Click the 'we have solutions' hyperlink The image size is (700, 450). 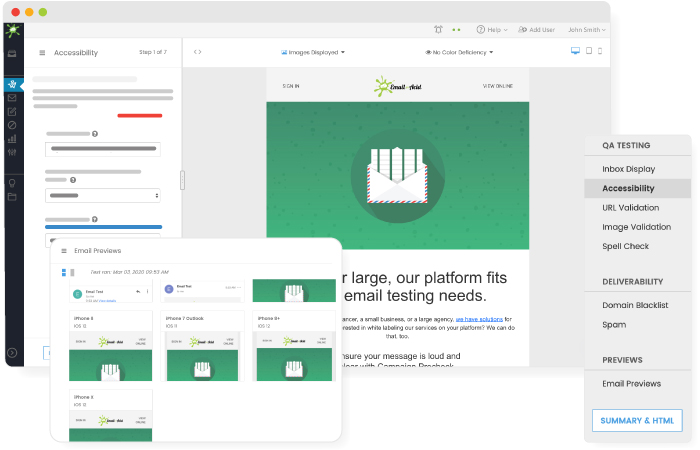coord(479,319)
